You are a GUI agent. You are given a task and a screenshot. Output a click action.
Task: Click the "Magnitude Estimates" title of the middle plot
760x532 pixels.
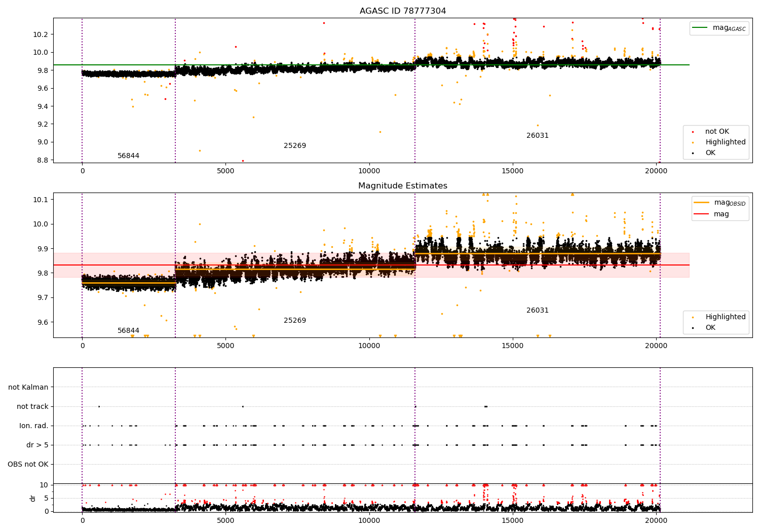click(x=403, y=186)
